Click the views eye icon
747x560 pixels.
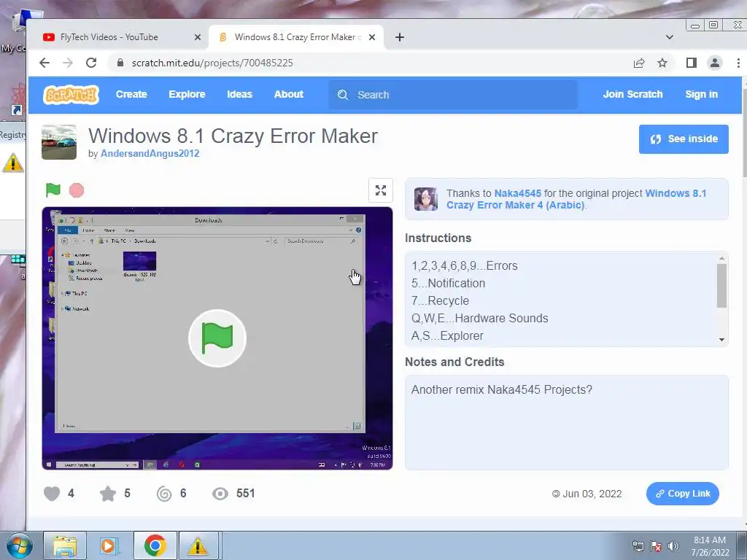(x=220, y=494)
